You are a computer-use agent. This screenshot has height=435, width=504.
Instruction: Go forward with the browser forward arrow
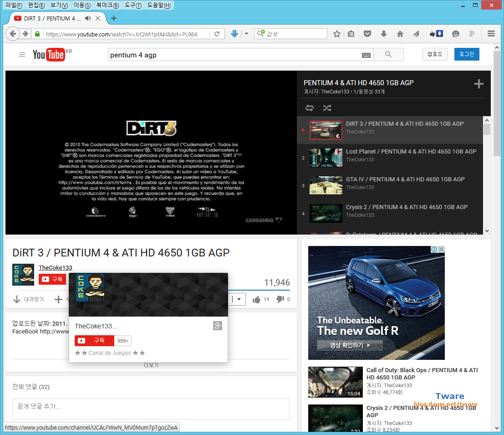pyautogui.click(x=25, y=34)
